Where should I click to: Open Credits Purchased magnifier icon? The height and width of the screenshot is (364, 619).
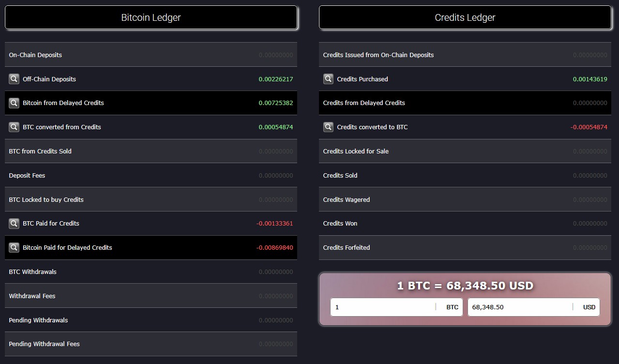tap(328, 79)
